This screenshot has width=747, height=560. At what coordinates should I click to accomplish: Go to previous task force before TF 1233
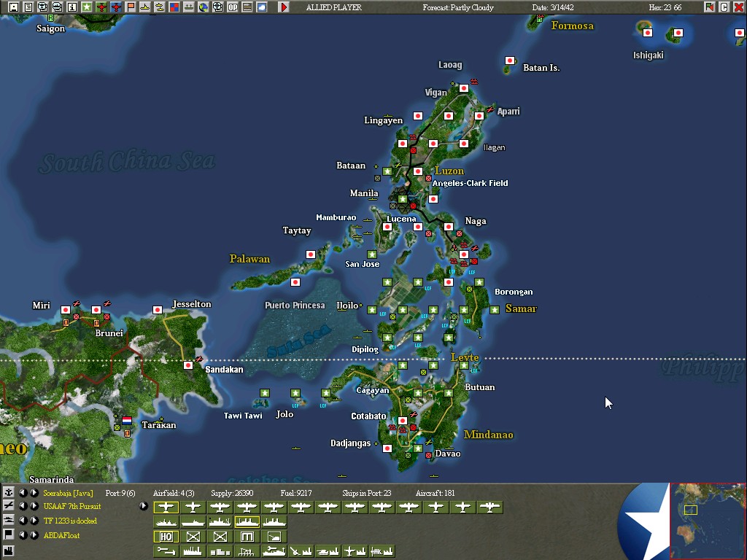point(23,521)
